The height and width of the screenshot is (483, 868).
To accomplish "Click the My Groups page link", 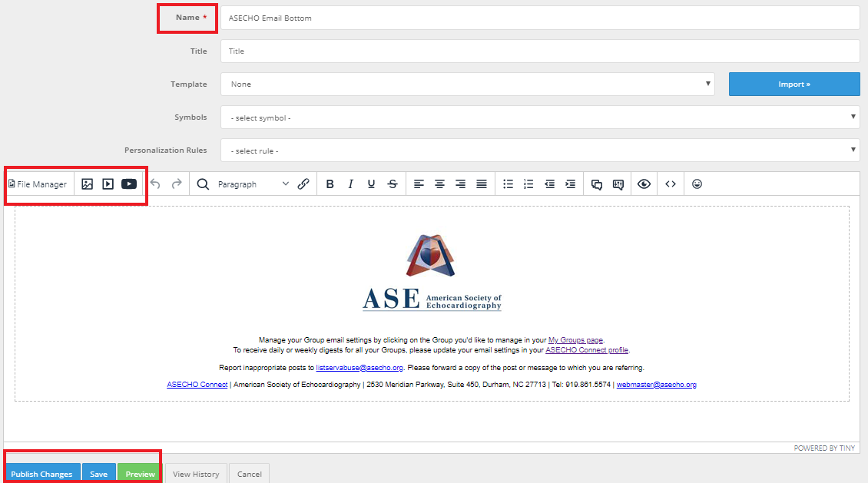I will (x=575, y=339).
